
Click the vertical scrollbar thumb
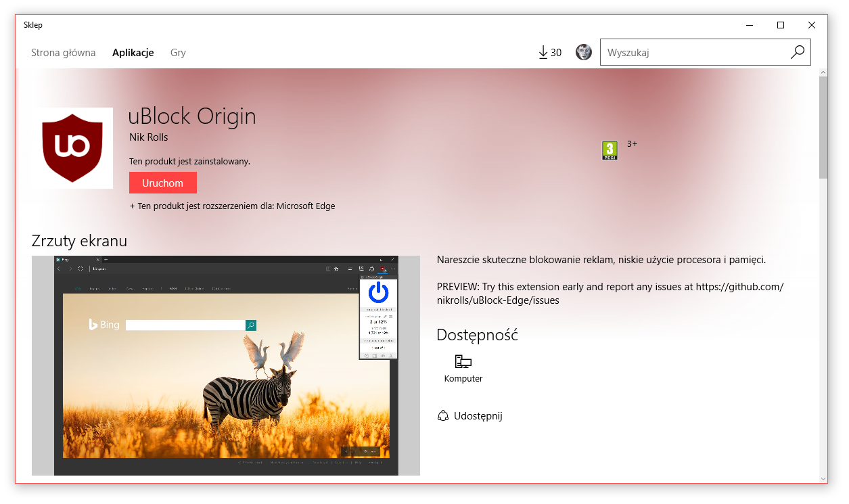tap(823, 127)
